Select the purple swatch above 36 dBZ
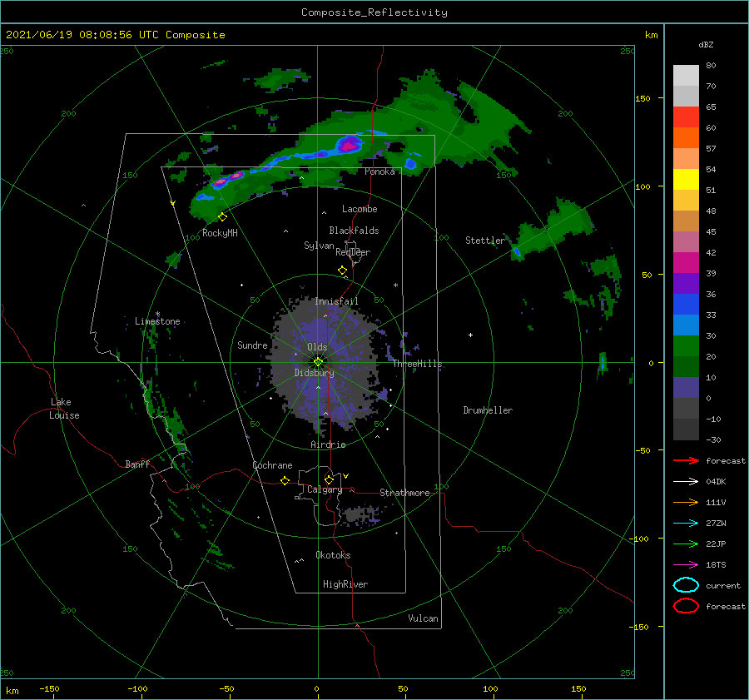Image resolution: width=749 pixels, height=700 pixels. (686, 283)
